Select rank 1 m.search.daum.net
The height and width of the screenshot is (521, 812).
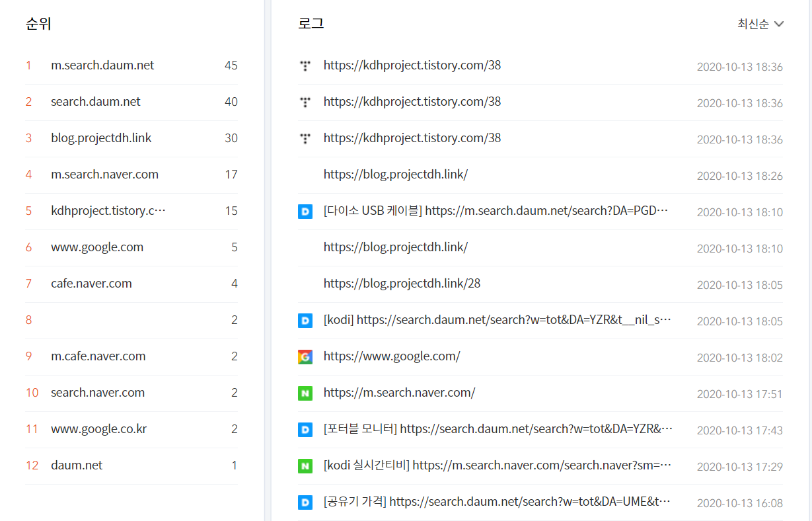[x=102, y=65]
